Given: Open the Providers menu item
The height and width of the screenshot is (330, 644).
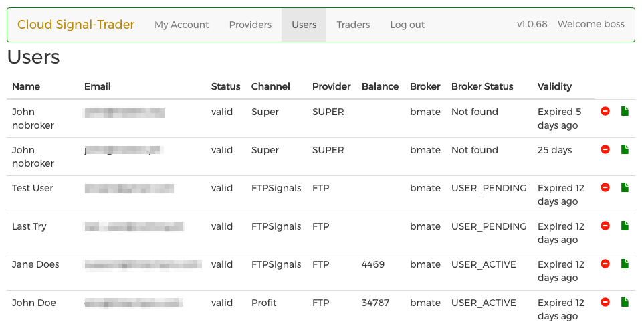Looking at the screenshot, I should click(250, 25).
